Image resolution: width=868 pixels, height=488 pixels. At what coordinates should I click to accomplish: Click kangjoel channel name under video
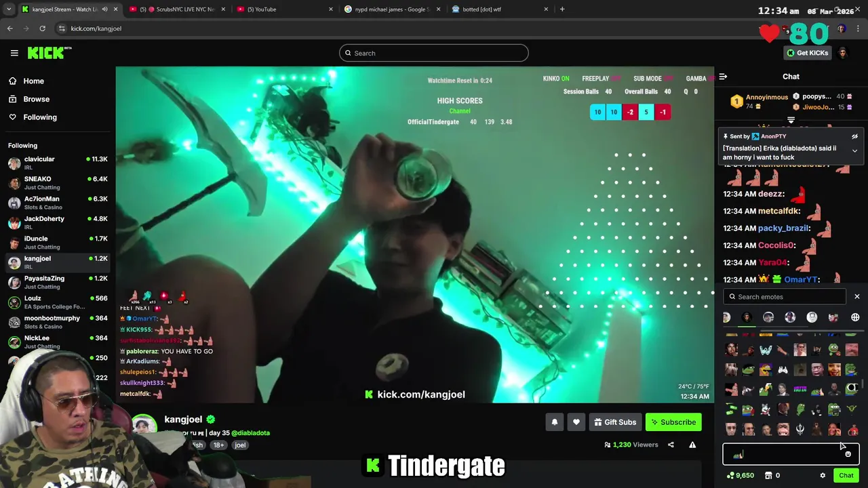pyautogui.click(x=183, y=419)
